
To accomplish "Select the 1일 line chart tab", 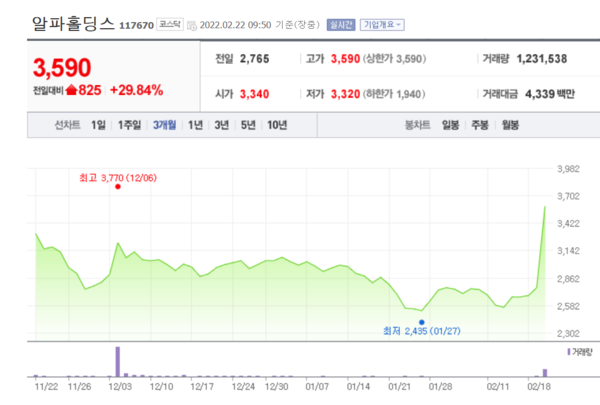I will tap(98, 125).
